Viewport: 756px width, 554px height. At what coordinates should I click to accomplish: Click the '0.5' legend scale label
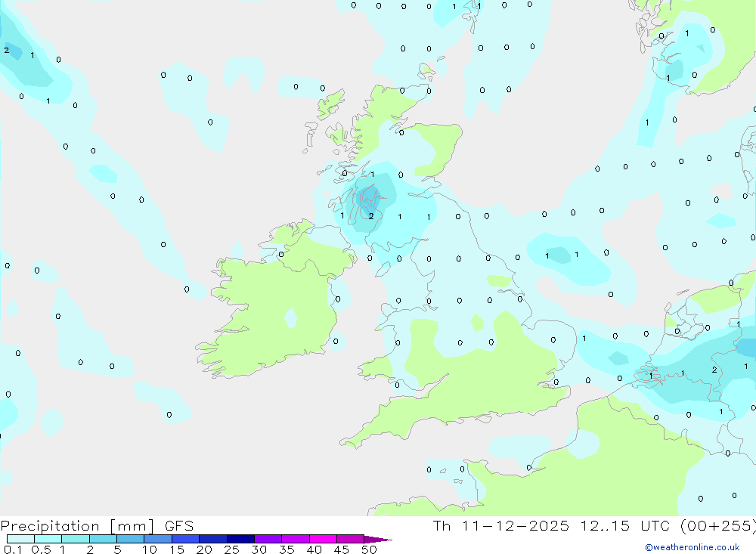coord(41,549)
